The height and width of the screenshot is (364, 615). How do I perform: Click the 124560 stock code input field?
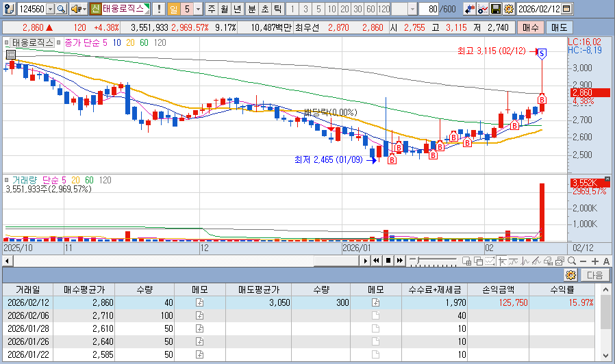click(x=32, y=9)
